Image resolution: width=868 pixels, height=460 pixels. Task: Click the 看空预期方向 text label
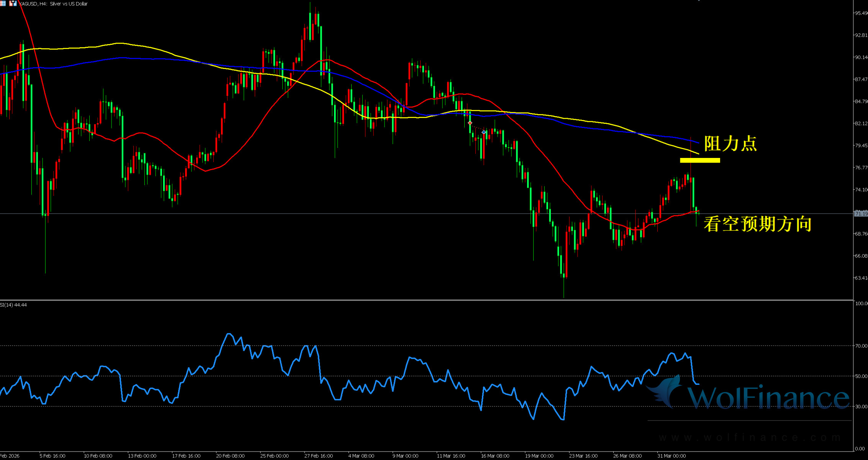click(757, 224)
